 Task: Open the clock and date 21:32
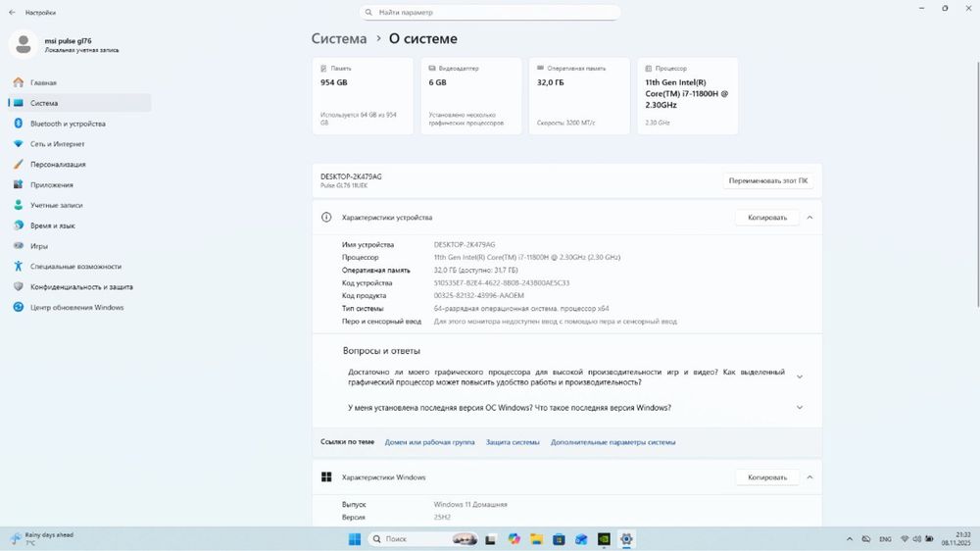point(956,539)
